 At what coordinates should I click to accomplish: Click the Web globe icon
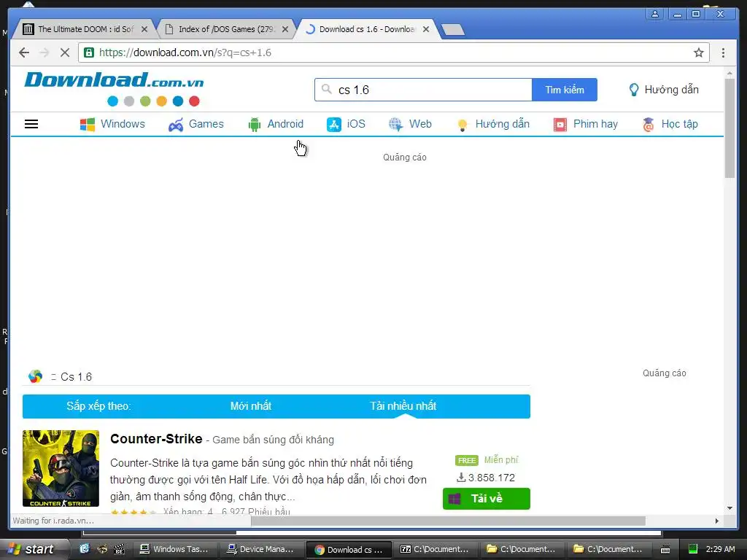click(x=395, y=124)
